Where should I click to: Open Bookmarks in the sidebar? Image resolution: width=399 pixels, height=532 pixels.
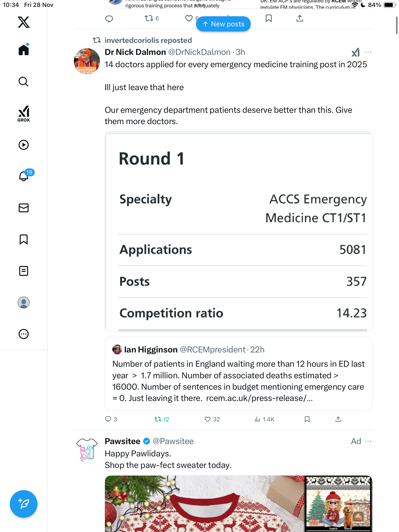click(x=24, y=239)
